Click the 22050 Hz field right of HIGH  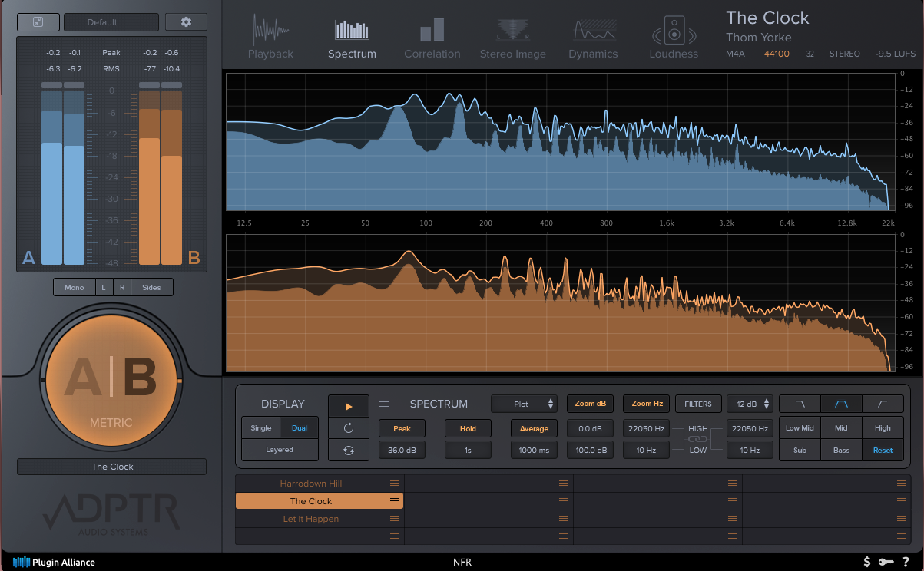click(750, 429)
